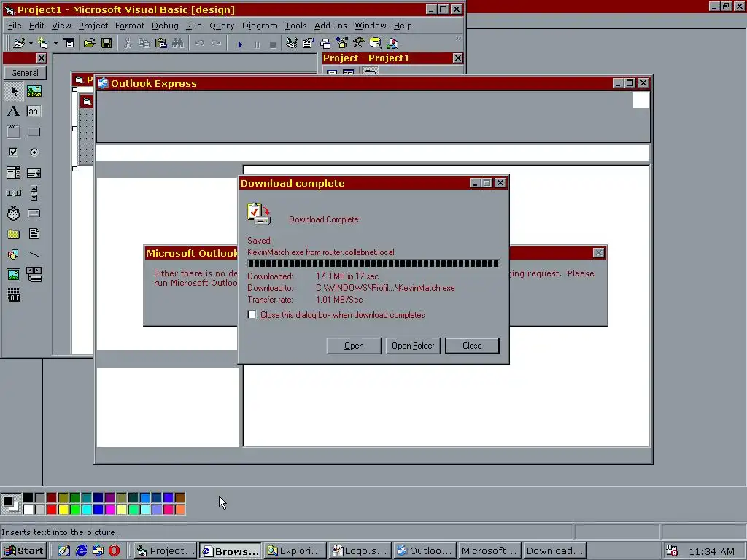Select the DriveListBox control in toolbox
This screenshot has height=560, width=747.
point(34,214)
